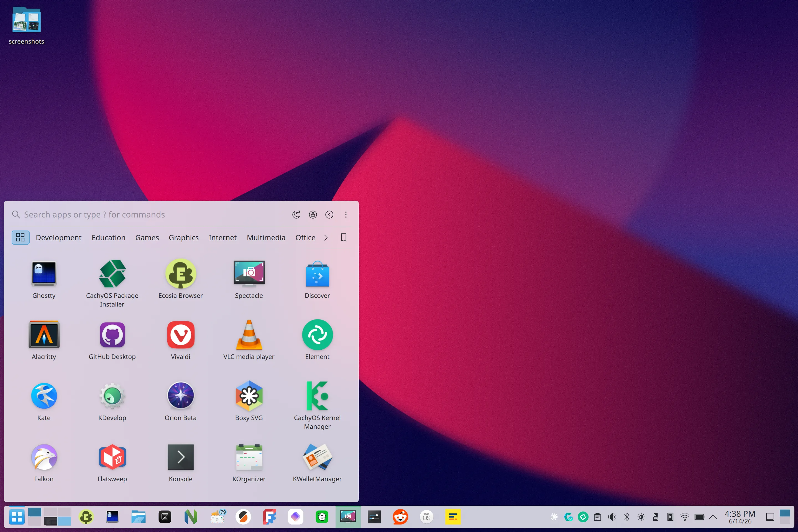Open the clipboard tray icon
This screenshot has height=532, width=798.
tap(597, 517)
